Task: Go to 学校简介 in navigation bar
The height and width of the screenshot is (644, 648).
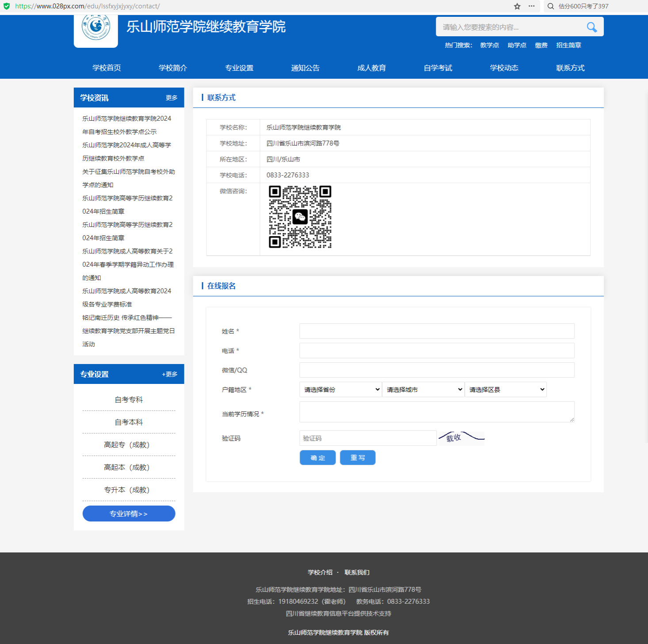Action: (173, 68)
